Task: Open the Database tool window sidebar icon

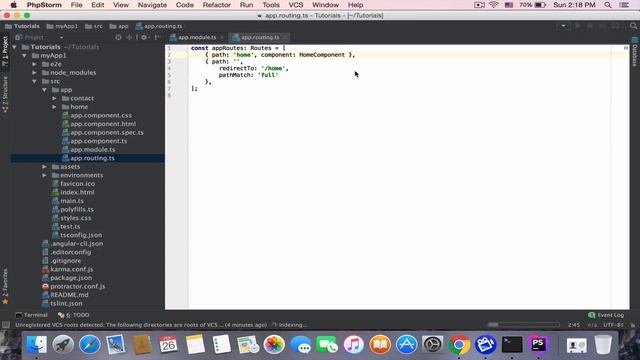Action: (x=635, y=52)
